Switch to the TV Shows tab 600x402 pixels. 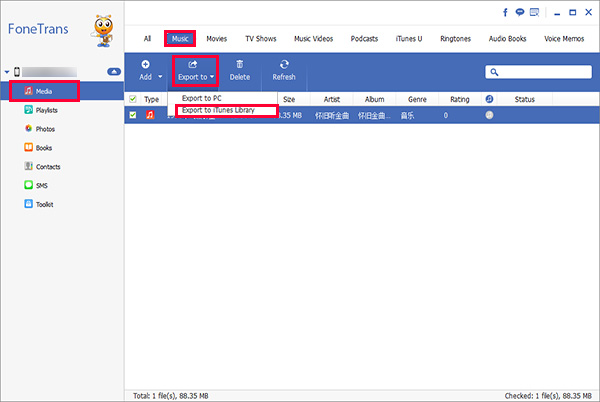pos(261,39)
